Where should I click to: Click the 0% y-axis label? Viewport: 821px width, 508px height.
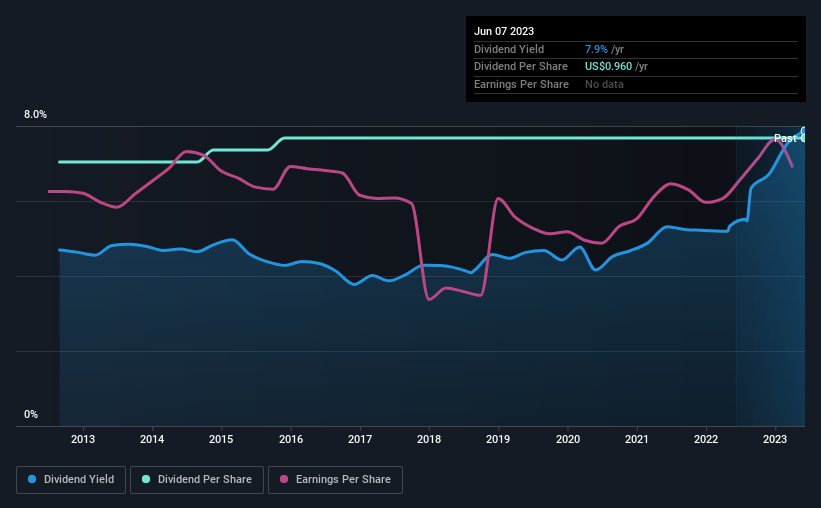pos(31,414)
